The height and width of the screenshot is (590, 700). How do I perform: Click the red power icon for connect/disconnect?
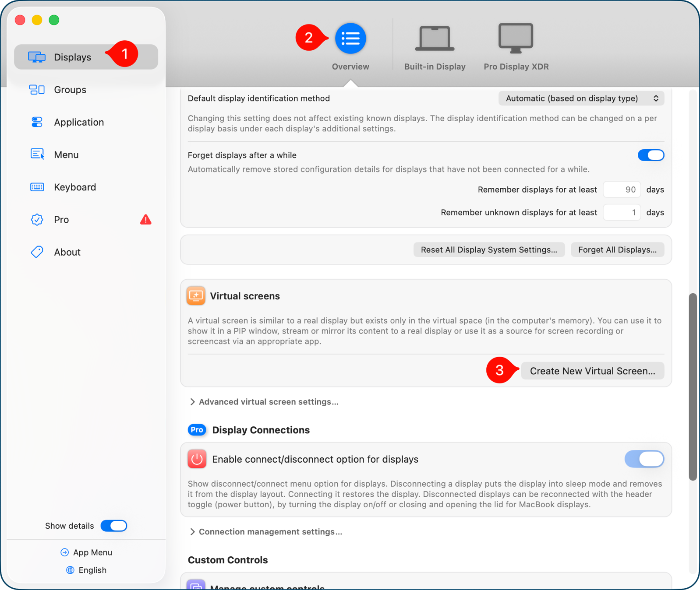click(x=197, y=459)
